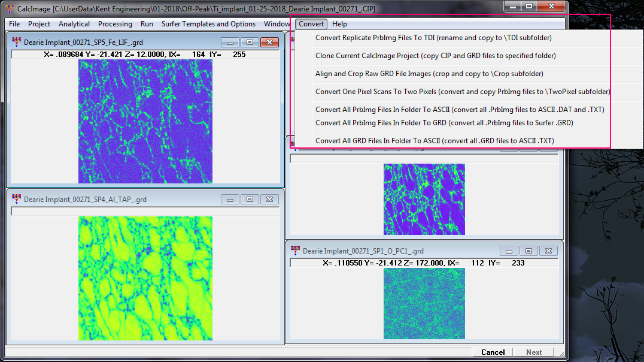
Task: Close the Fe_LIF image window
Action: [269, 43]
